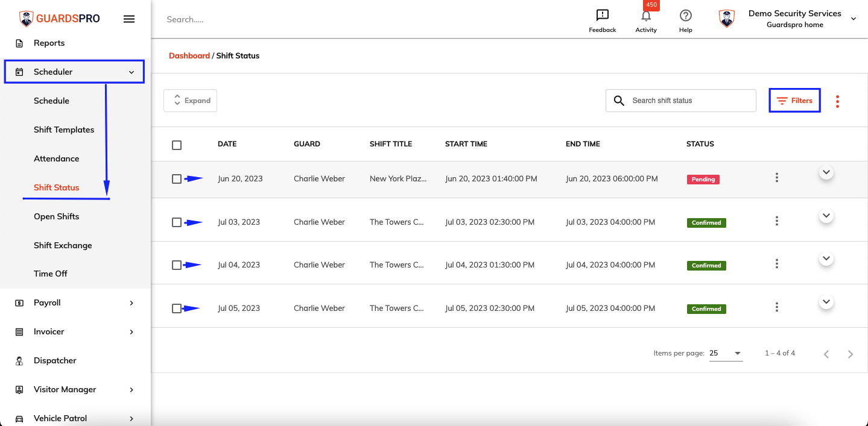Open Shift Templates in sidebar
This screenshot has height=426, width=868.
64,130
